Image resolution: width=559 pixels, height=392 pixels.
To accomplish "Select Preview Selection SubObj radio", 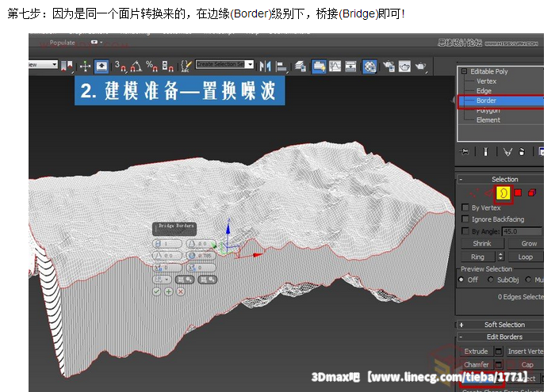I will (x=491, y=280).
